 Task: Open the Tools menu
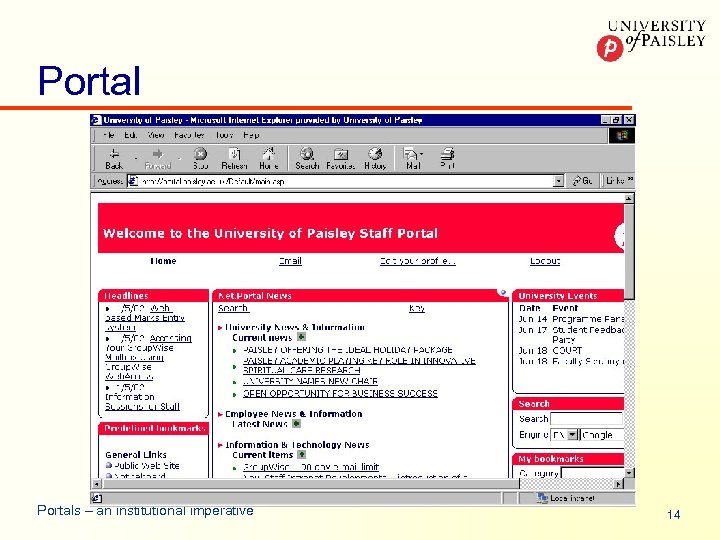point(224,135)
